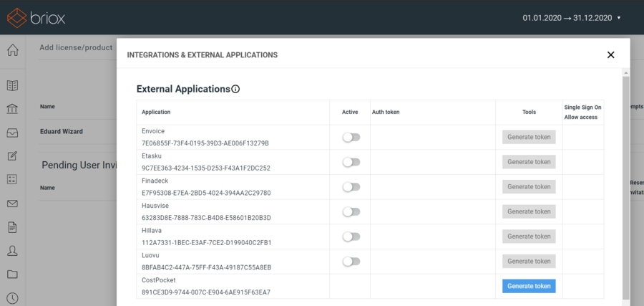Open the folder icon in the sidebar
This screenshot has height=306, width=644.
[12, 274]
